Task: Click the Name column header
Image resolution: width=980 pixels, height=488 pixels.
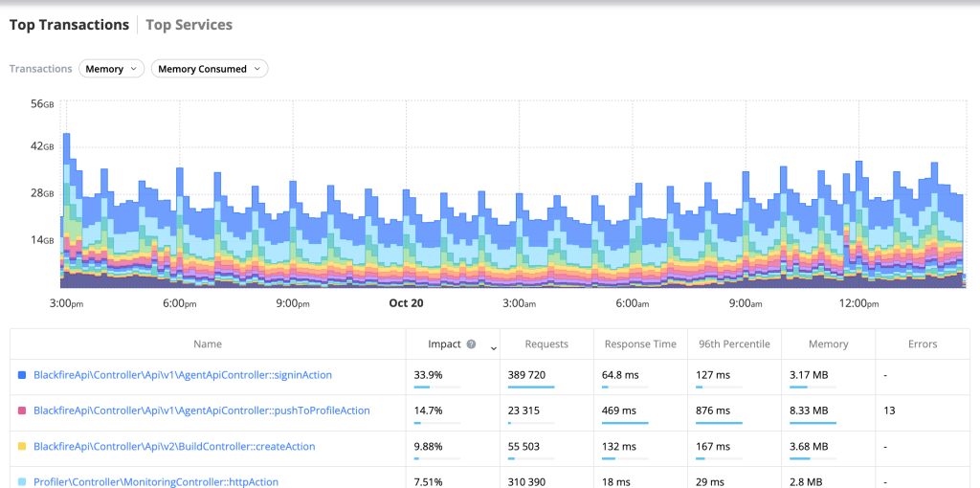Action: tap(207, 344)
